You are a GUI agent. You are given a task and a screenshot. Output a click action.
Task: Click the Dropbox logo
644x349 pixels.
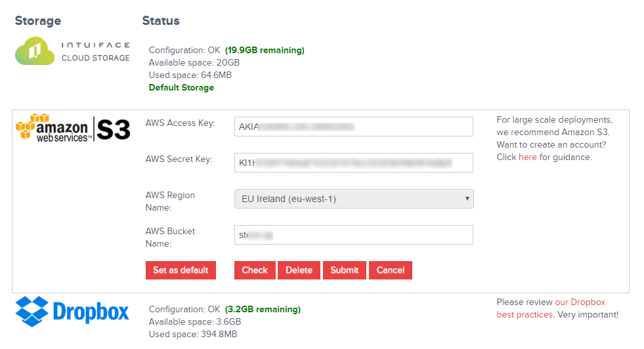pos(72,311)
